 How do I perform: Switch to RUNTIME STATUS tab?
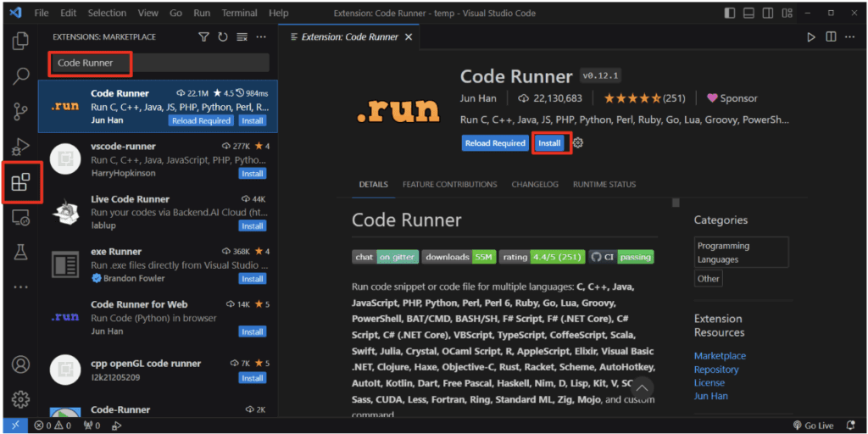(x=604, y=184)
